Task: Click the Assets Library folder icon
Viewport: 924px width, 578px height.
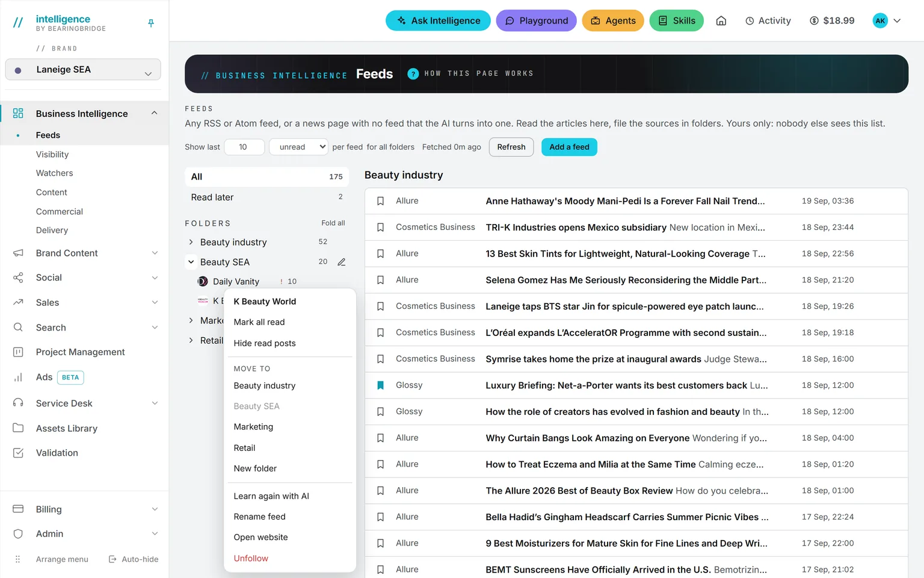Action: pyautogui.click(x=18, y=428)
